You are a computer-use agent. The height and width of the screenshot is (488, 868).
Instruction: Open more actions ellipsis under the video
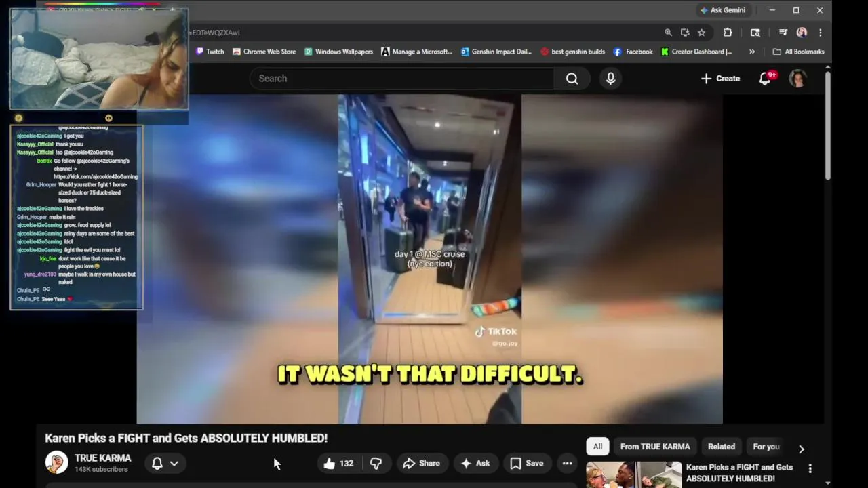[x=567, y=464]
